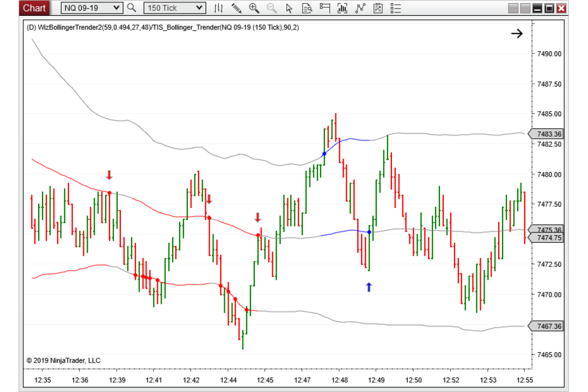Image resolution: width=588 pixels, height=392 pixels.
Task: Click the instrument search magnifier icon
Action: click(131, 8)
